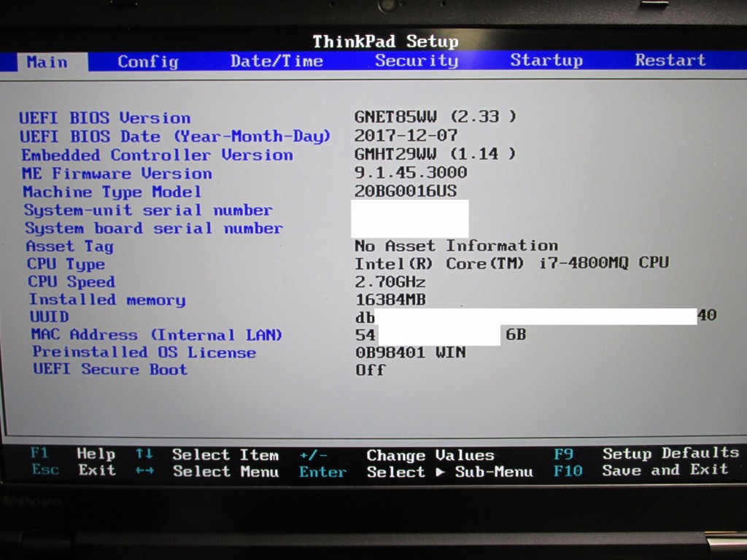This screenshot has width=747, height=560.
Task: Click the F9 Setup Defaults hint
Action: tap(646, 454)
